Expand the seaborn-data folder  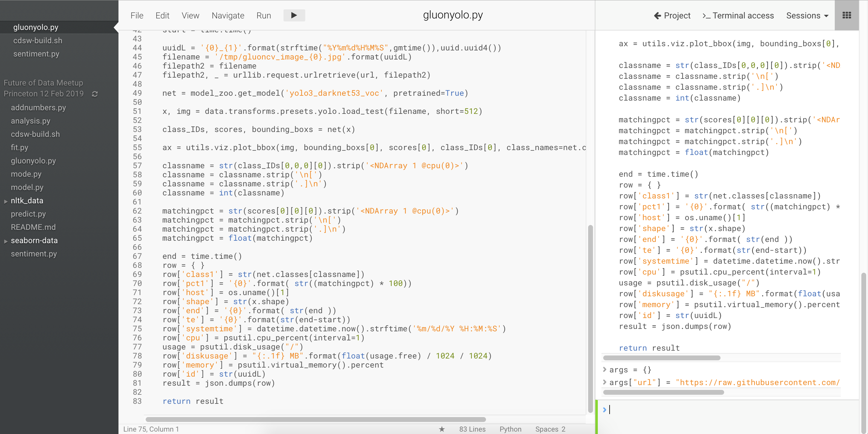click(6, 241)
